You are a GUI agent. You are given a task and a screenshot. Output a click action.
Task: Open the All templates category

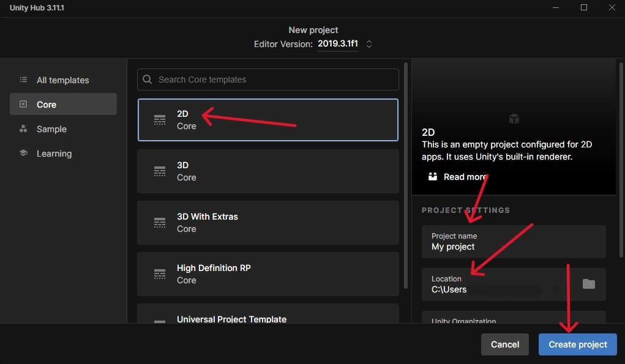coord(64,80)
